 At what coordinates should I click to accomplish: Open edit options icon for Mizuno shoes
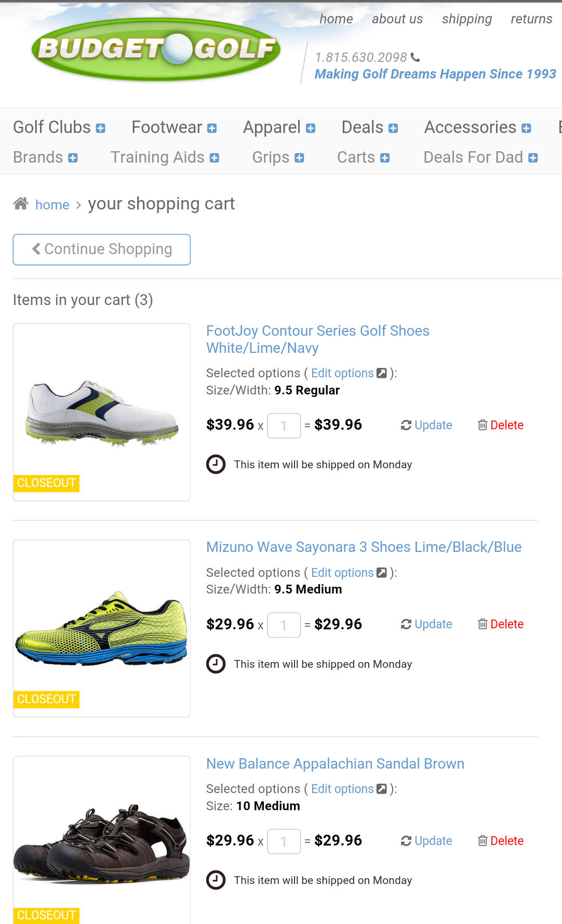tap(382, 573)
